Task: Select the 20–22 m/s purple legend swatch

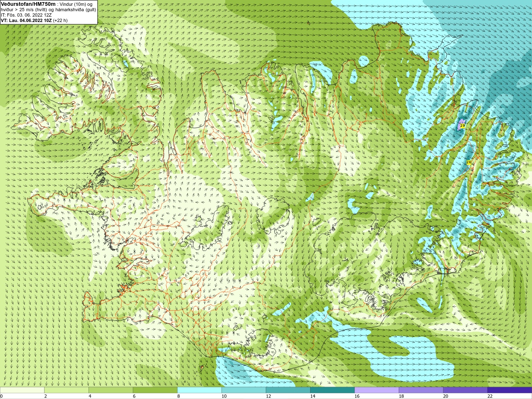Action: tap(465, 390)
